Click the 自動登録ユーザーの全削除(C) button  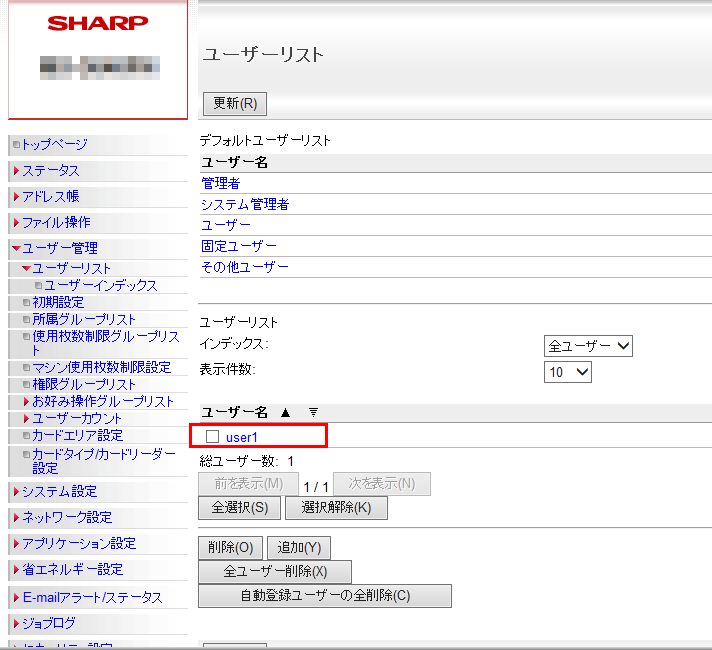(x=324, y=596)
